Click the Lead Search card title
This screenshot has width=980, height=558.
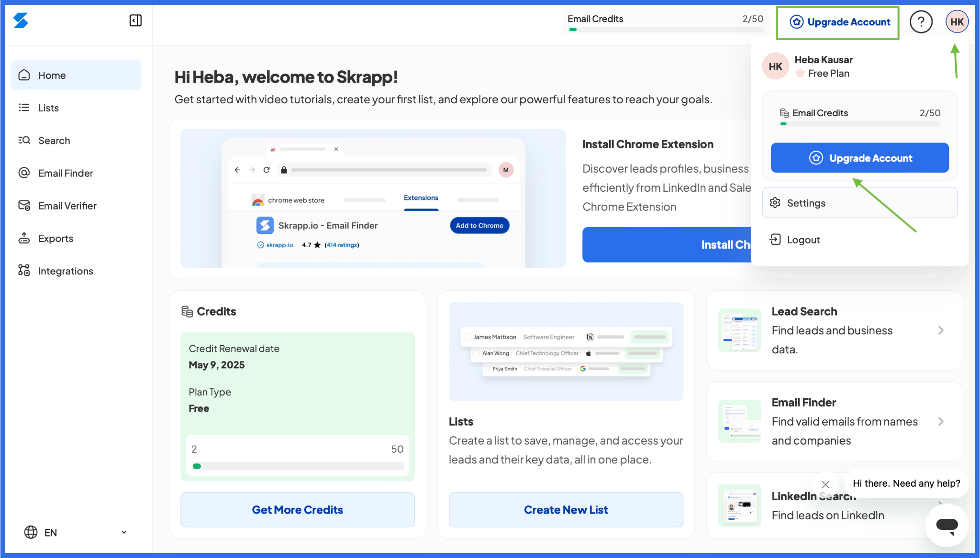click(804, 311)
